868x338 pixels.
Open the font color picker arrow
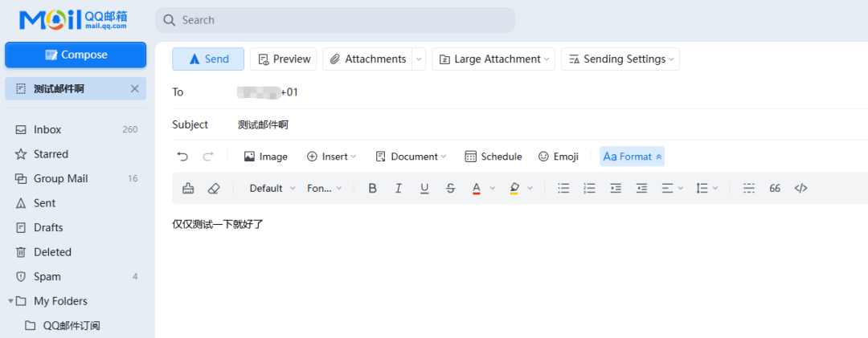click(x=492, y=188)
